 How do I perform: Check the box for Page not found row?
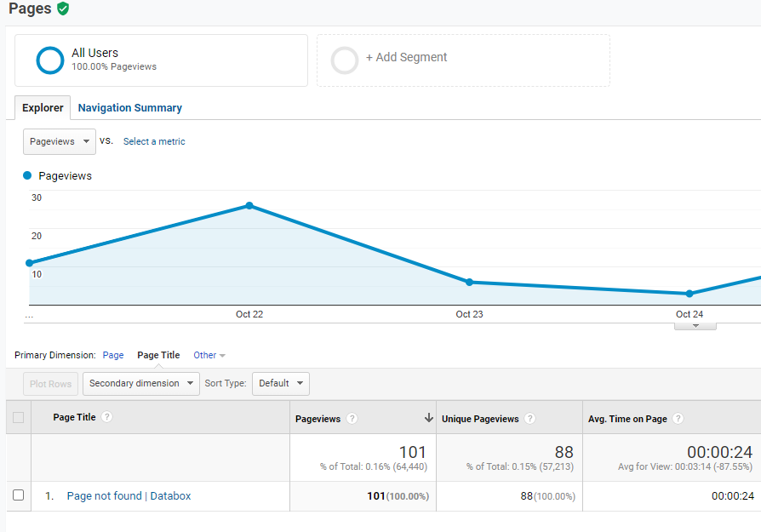tap(18, 495)
